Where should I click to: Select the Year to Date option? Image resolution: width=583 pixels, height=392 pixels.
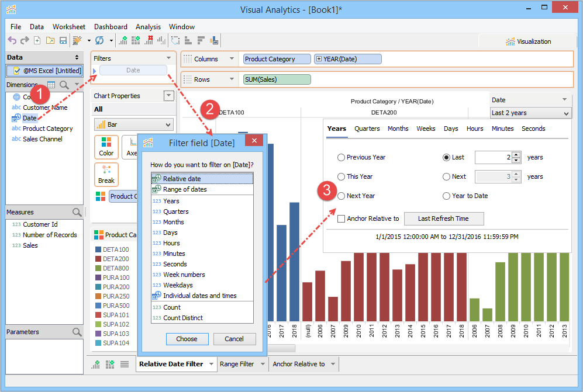click(x=447, y=196)
